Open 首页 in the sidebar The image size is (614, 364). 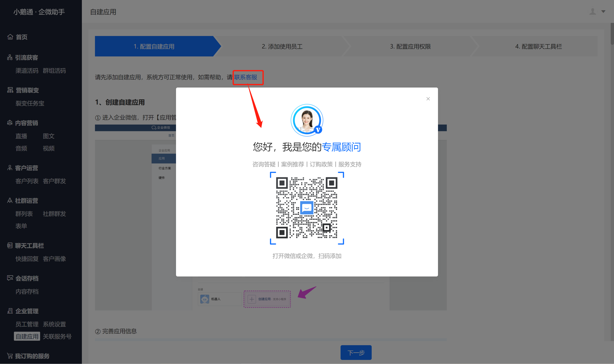22,37
